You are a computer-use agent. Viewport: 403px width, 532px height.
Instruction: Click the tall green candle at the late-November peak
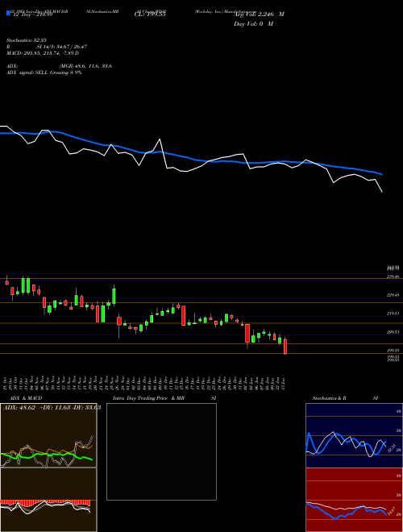tap(114, 296)
